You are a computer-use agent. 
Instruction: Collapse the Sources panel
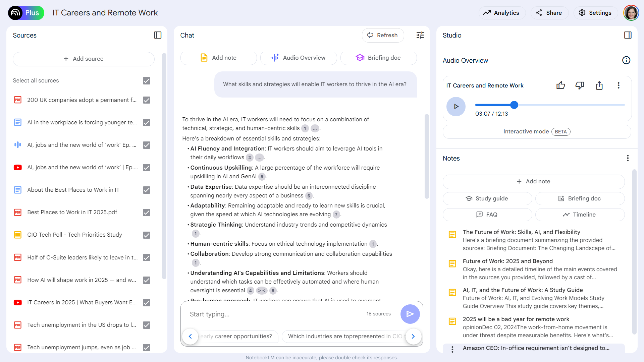[x=158, y=35]
